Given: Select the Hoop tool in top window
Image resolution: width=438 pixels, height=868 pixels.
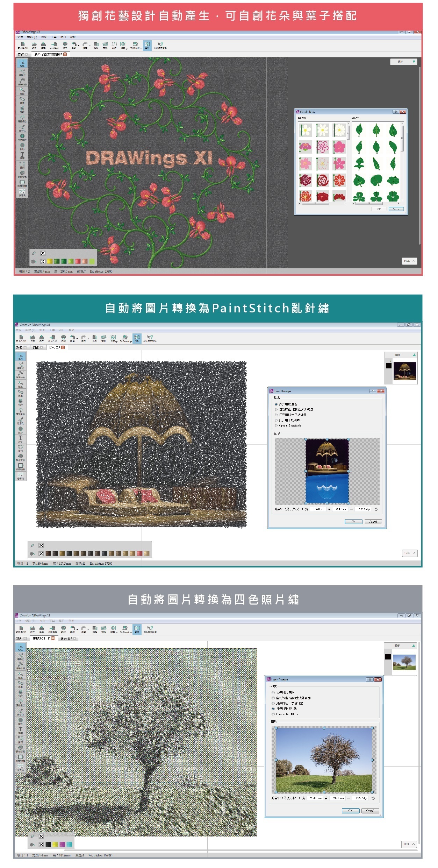Looking at the screenshot, I should coord(22,183).
